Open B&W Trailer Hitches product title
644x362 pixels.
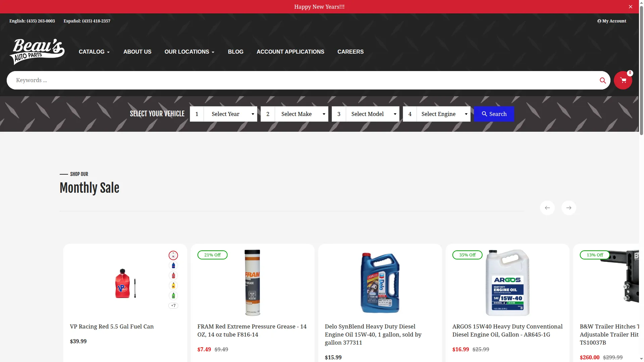pos(609,335)
